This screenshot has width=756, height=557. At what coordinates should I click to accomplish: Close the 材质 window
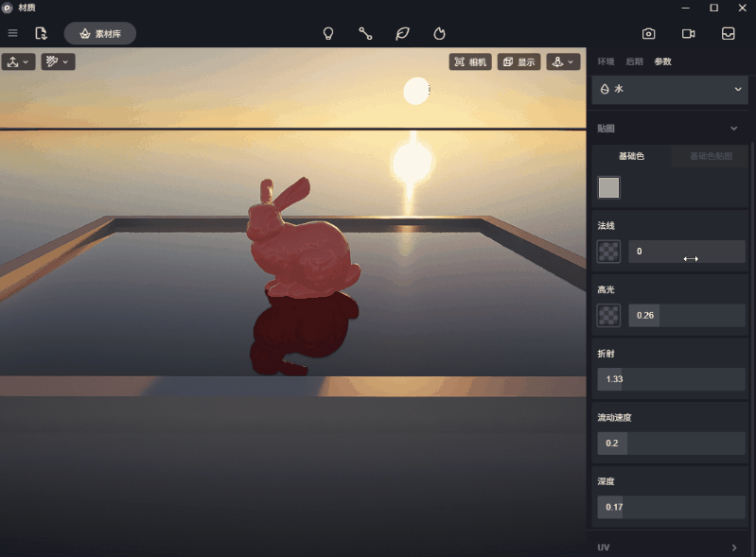pyautogui.click(x=743, y=8)
